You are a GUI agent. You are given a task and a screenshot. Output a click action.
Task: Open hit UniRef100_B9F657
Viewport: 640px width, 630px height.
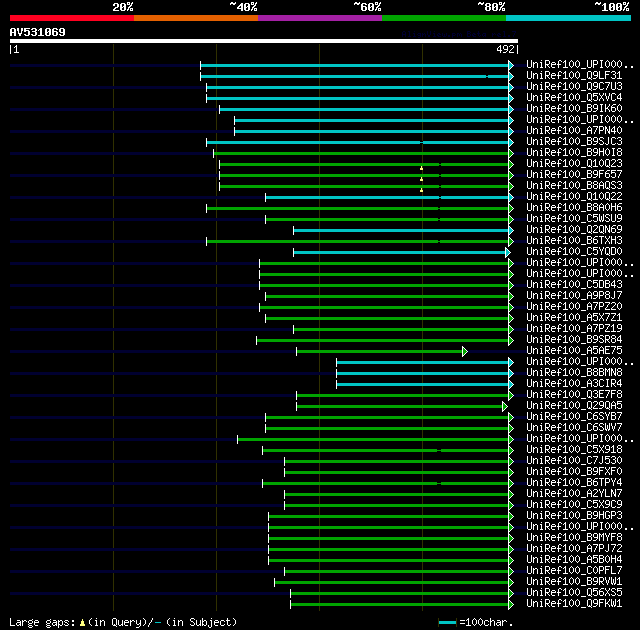pyautogui.click(x=574, y=175)
